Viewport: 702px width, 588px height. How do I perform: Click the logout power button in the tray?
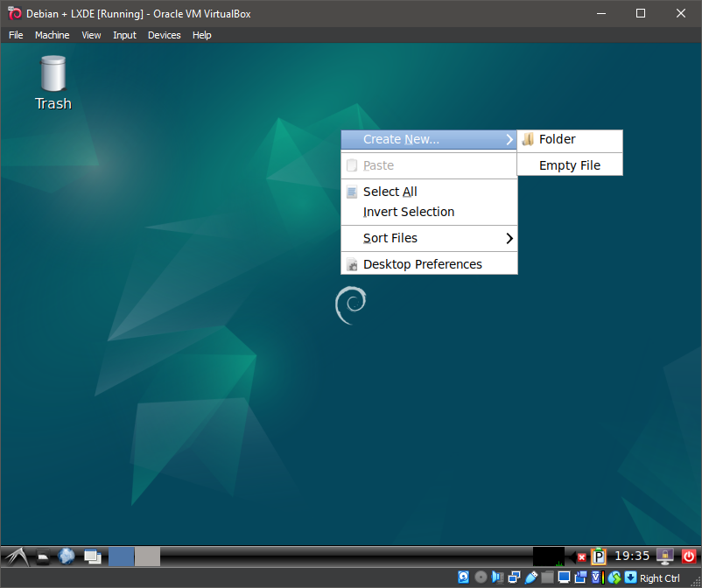click(688, 556)
